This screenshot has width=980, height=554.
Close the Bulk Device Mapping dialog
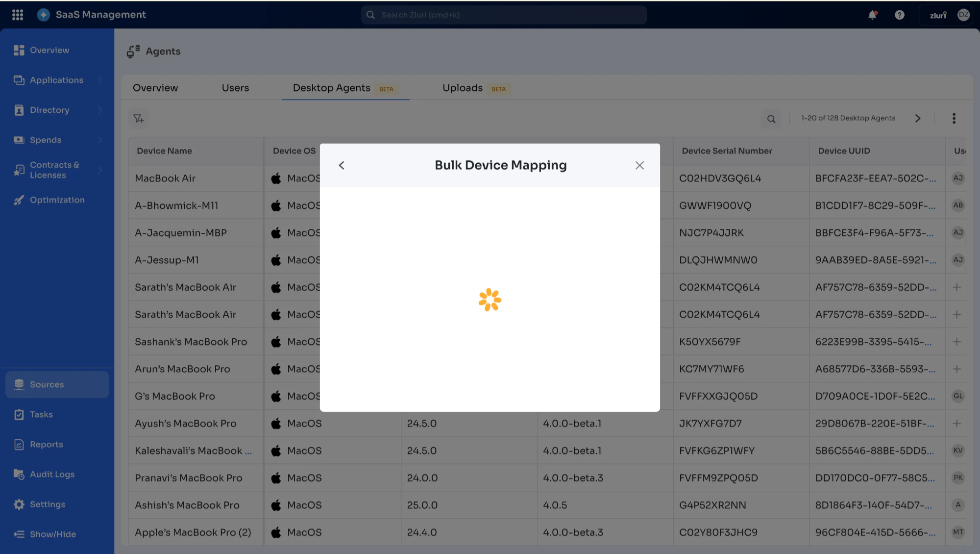(639, 165)
